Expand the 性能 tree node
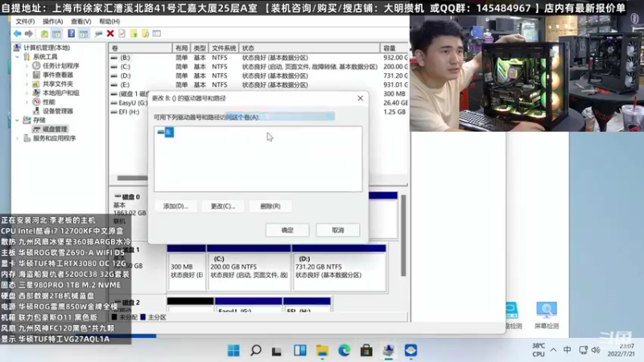 (27, 102)
